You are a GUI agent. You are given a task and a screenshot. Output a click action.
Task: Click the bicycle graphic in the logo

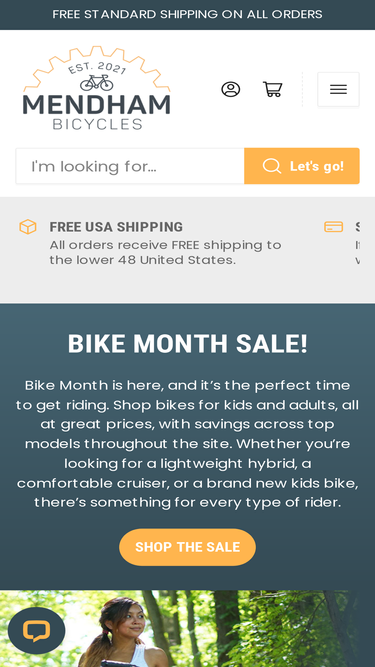(97, 83)
